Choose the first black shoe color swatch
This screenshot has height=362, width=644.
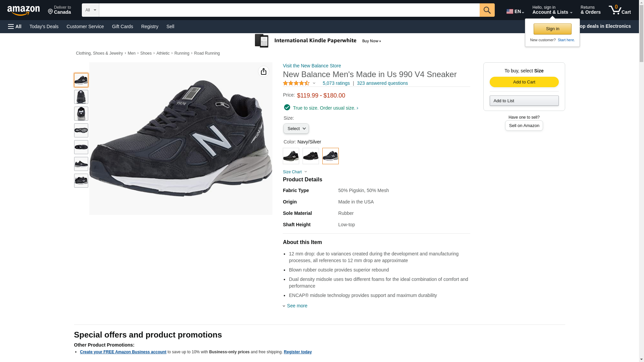291,156
